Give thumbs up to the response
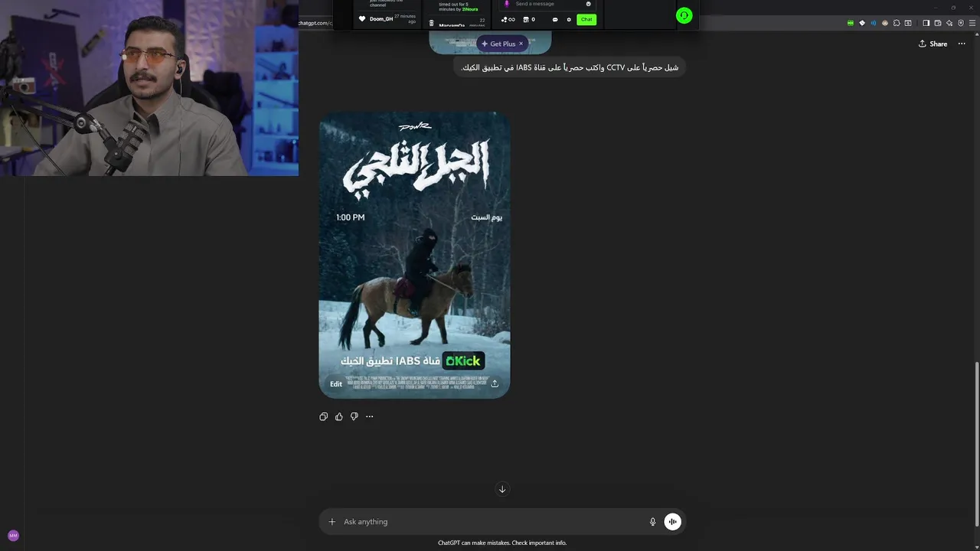Image resolution: width=980 pixels, height=551 pixels. (339, 416)
